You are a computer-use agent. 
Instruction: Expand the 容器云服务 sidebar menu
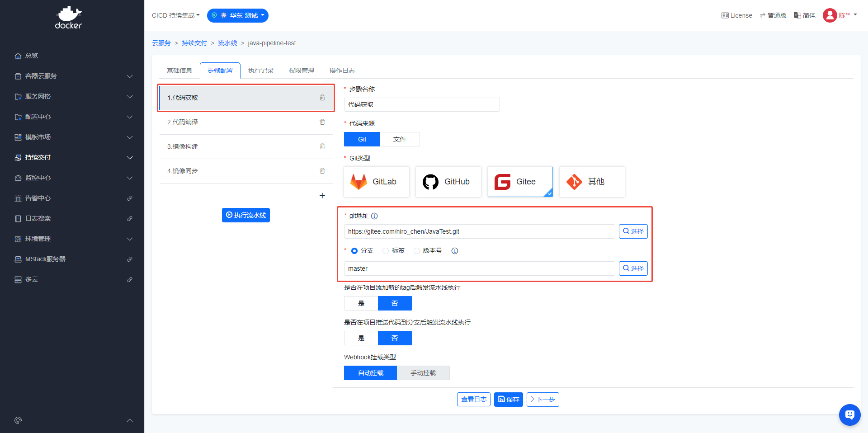pyautogui.click(x=72, y=76)
